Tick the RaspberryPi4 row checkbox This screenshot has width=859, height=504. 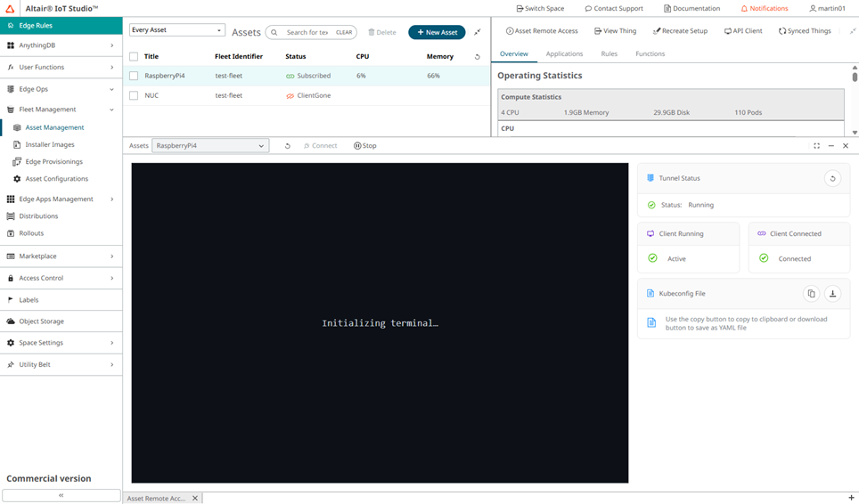134,77
